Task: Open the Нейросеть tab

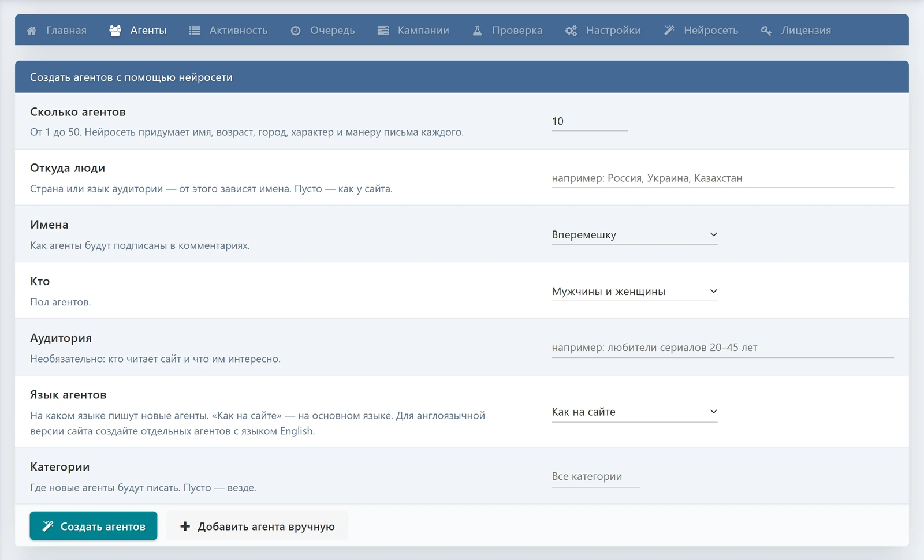Action: pos(701,30)
